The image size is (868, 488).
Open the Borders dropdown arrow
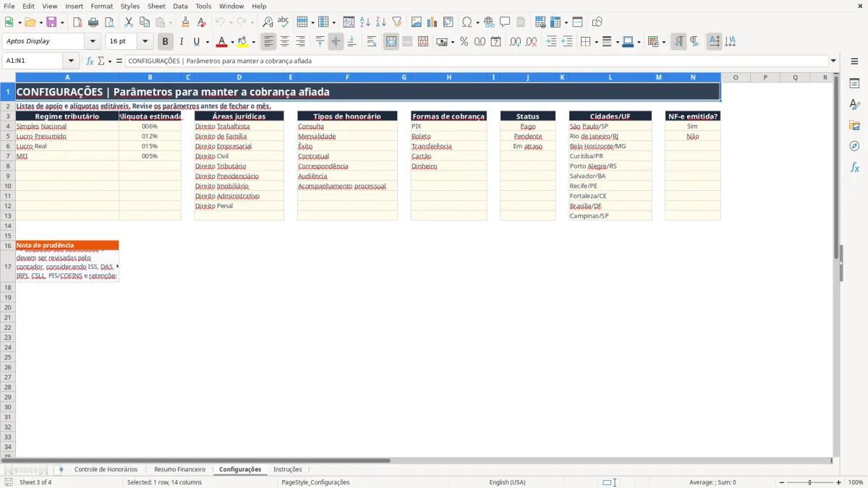coord(596,42)
